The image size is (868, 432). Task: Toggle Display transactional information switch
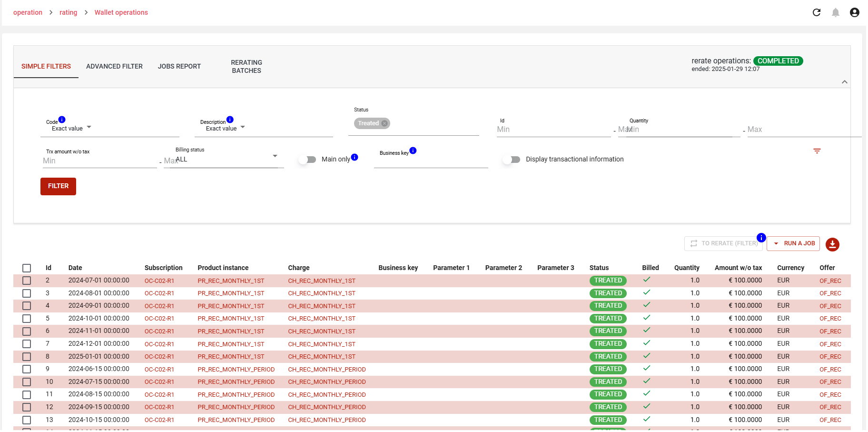pos(512,160)
